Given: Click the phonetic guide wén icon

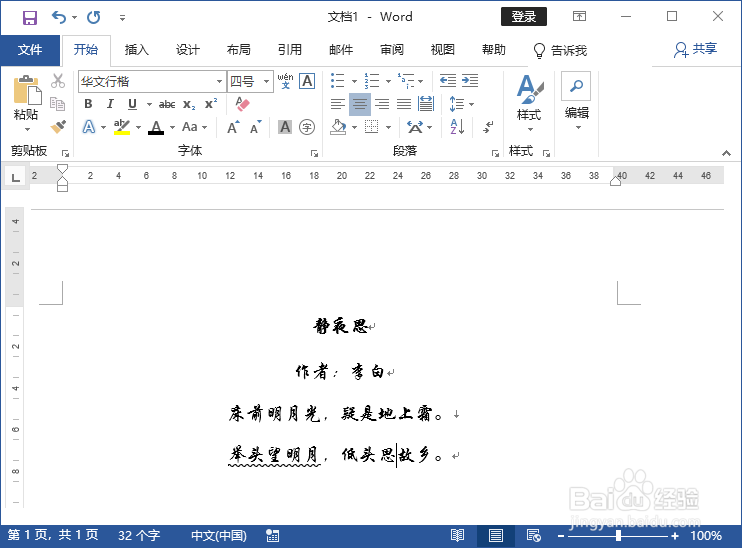Looking at the screenshot, I should [285, 81].
